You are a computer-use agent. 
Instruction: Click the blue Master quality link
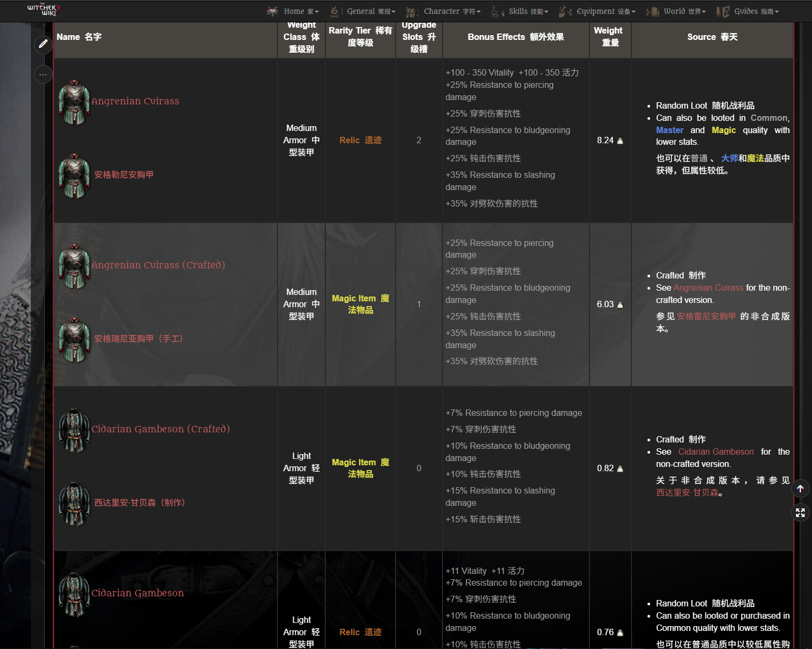click(669, 130)
